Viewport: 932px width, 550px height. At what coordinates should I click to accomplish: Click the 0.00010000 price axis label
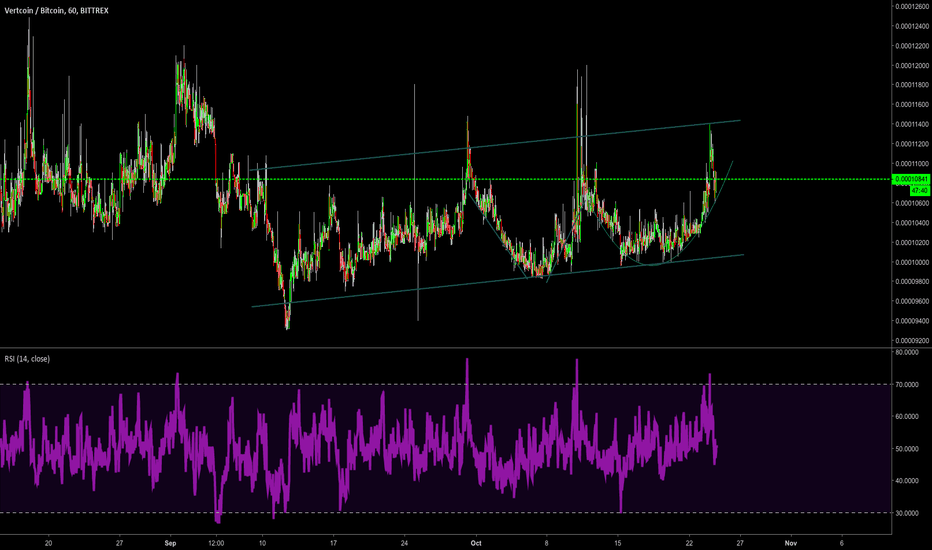tap(912, 262)
